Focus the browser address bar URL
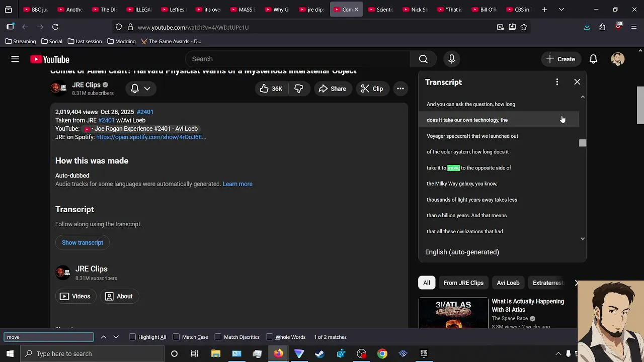 [193, 27]
